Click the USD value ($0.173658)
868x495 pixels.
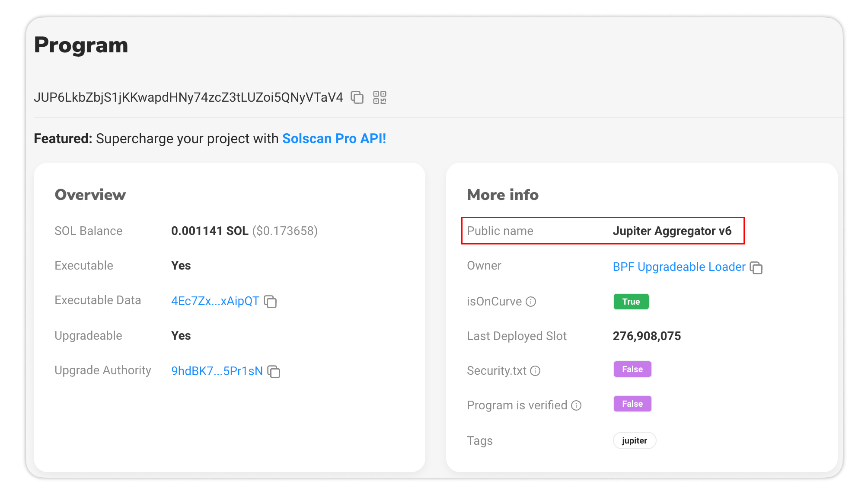click(x=285, y=231)
